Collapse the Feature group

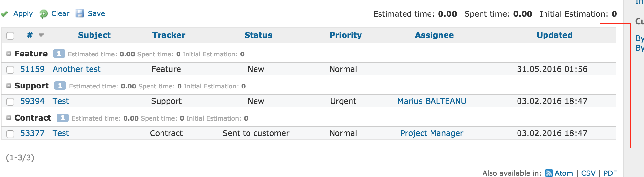point(9,54)
